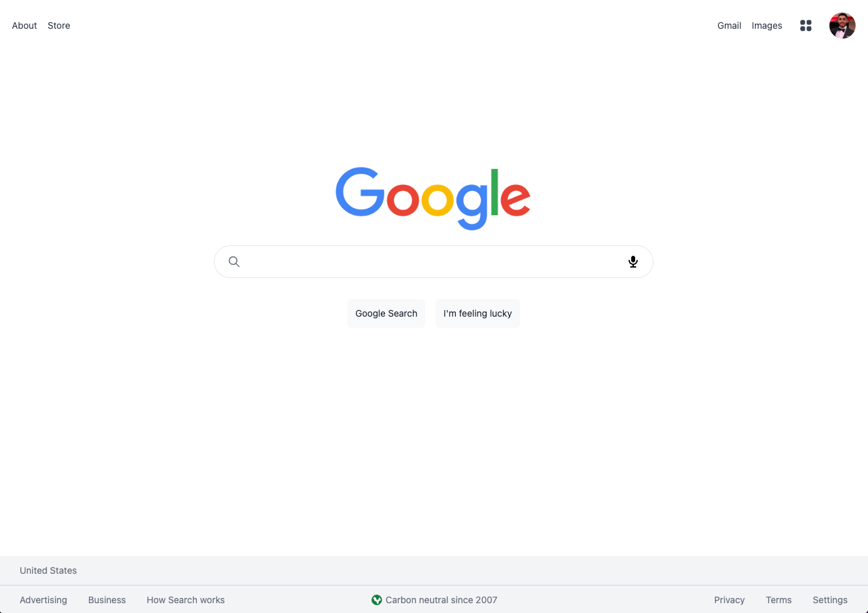Viewport: 868px width, 613px height.
Task: Click the Google logo
Action: (433, 198)
